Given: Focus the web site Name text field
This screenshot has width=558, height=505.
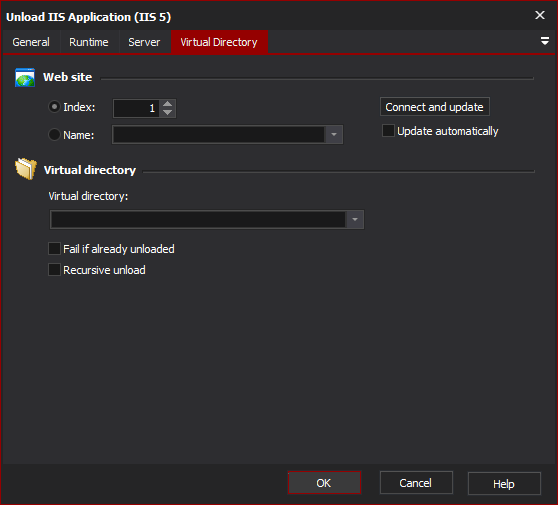Looking at the screenshot, I should [x=218, y=135].
